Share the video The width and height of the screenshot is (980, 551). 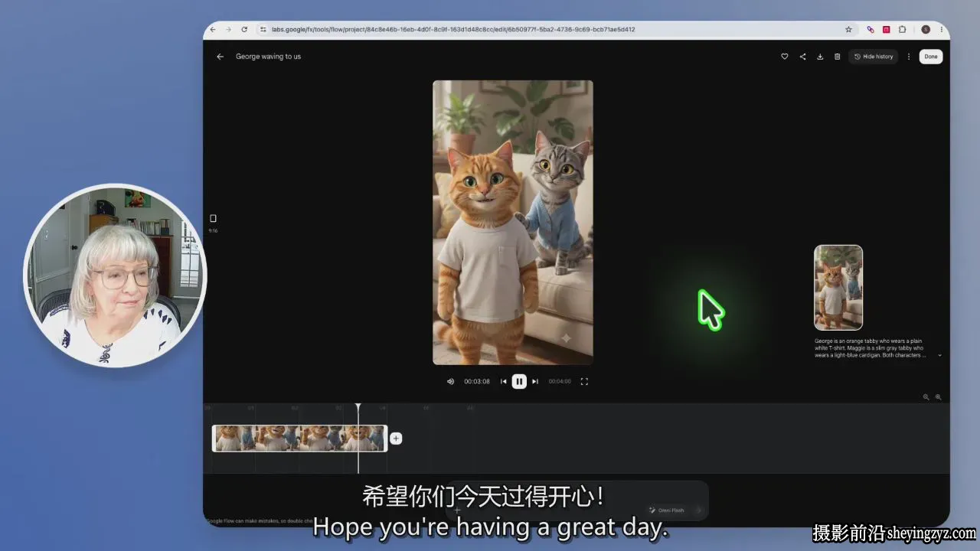[x=802, y=57]
